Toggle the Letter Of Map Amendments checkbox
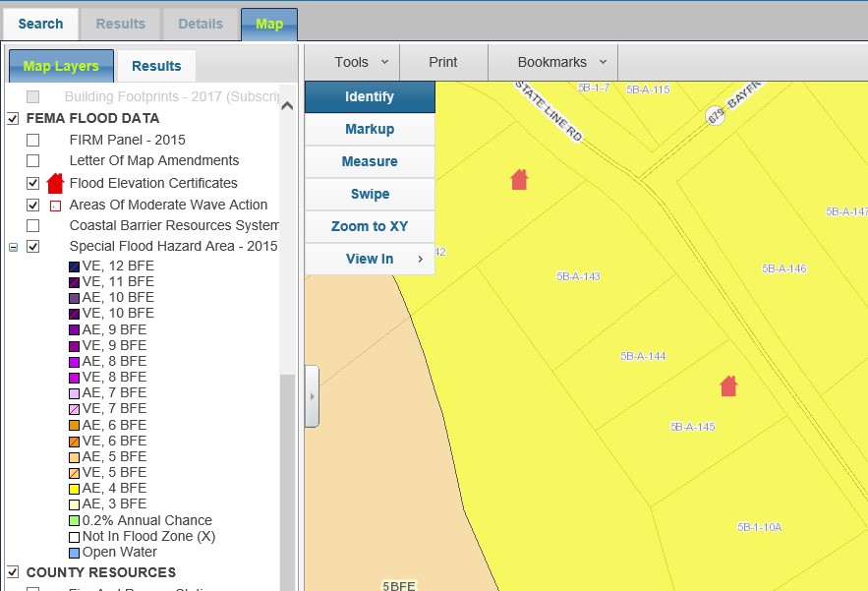This screenshot has height=591, width=868. coord(33,160)
